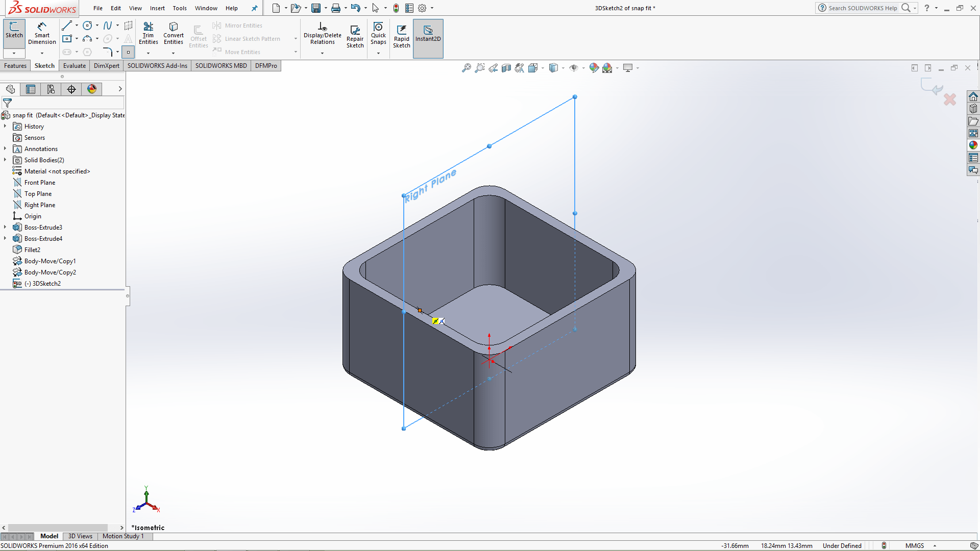Select the Smart Dimension tool
This screenshot has width=980, height=551.
[x=42, y=33]
